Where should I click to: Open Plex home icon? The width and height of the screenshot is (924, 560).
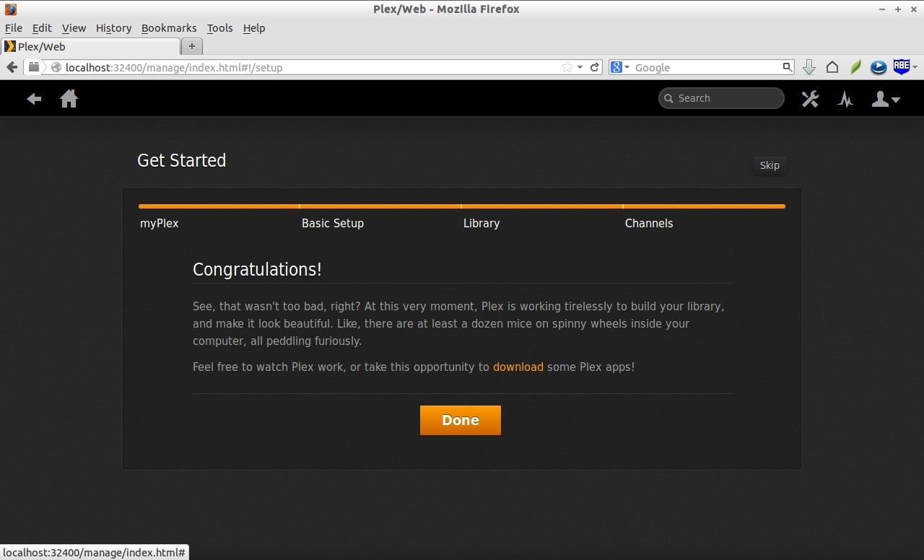pos(69,98)
